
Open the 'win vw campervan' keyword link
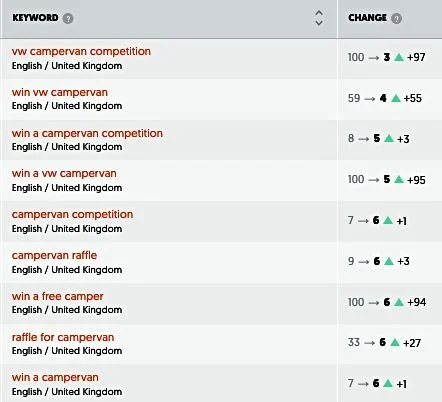click(60, 92)
